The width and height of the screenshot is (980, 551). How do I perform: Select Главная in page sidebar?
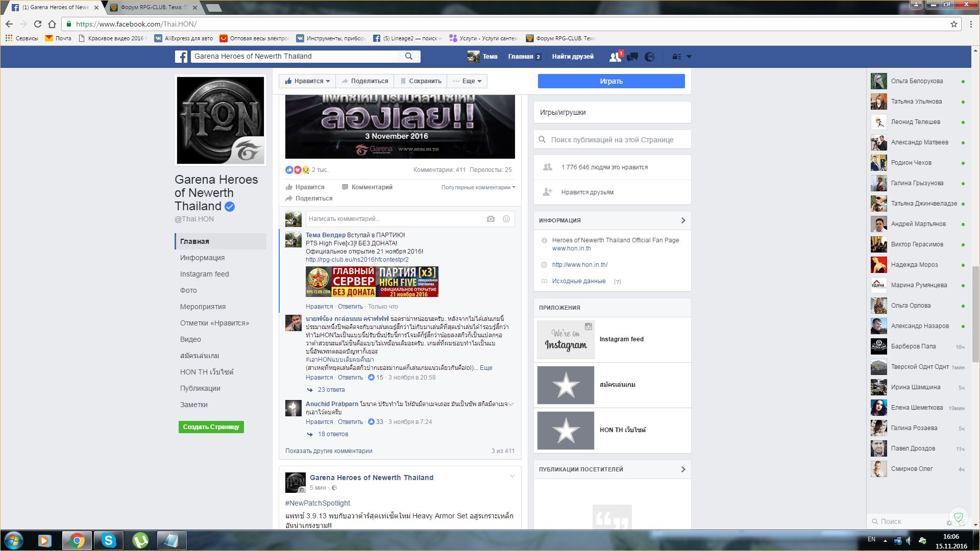(x=220, y=241)
